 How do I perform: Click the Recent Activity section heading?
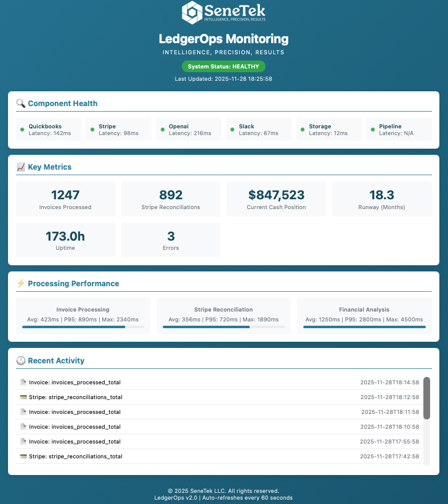[56, 361]
